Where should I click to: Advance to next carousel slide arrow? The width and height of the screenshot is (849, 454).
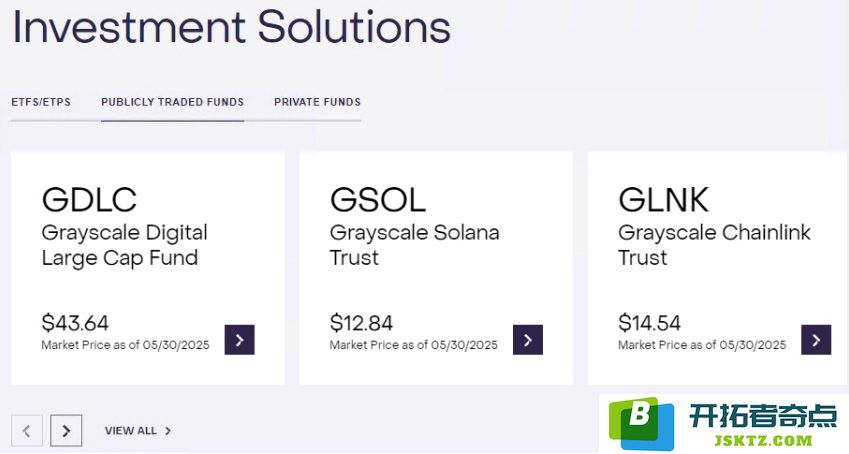pyautogui.click(x=66, y=431)
